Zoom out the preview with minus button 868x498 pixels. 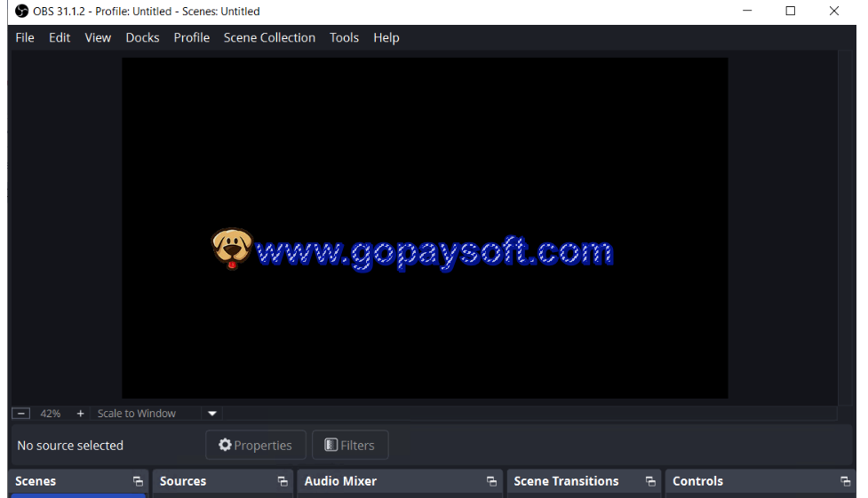point(22,414)
